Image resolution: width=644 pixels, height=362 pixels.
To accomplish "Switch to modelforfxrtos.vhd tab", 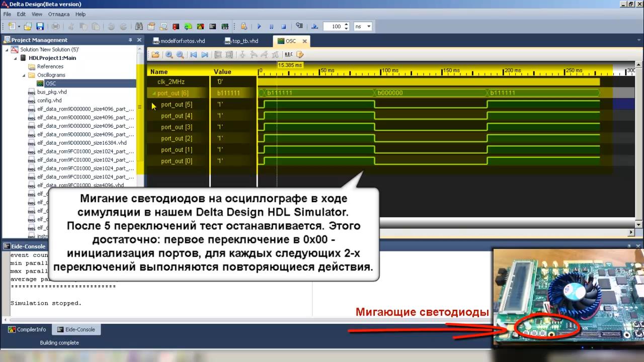I will (179, 41).
